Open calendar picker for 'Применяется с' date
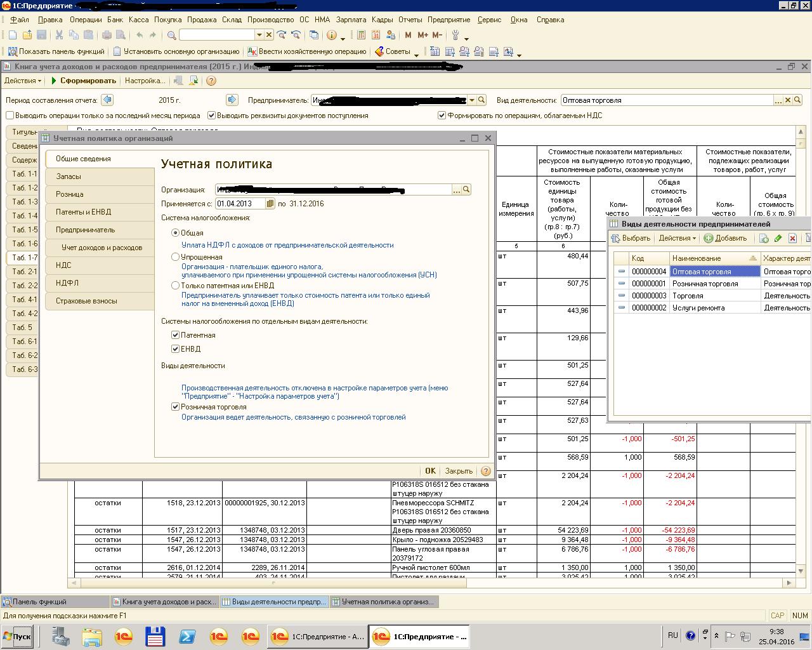Viewport: 812px width, 650px height. [x=270, y=204]
